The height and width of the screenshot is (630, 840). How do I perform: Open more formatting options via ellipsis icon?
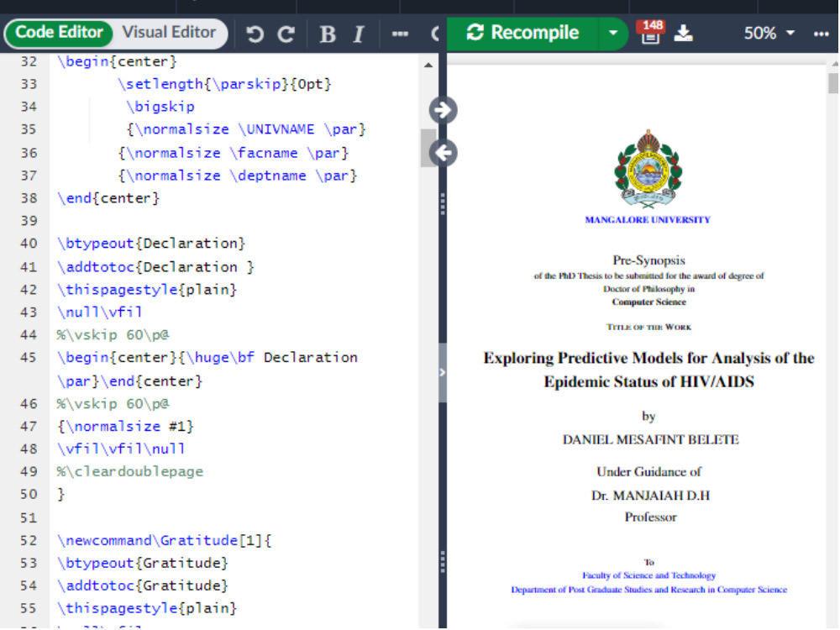pos(400,34)
